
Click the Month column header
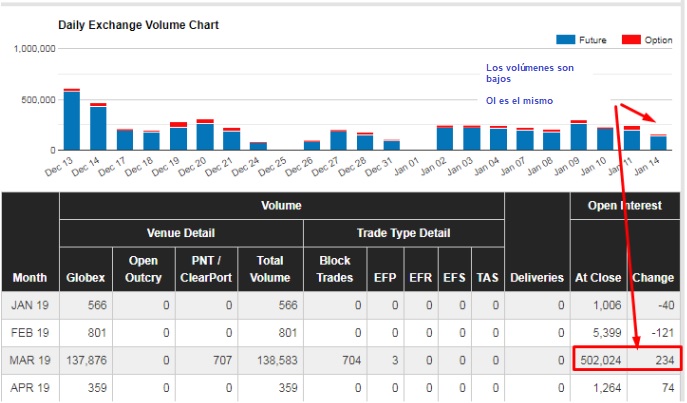[29, 278]
